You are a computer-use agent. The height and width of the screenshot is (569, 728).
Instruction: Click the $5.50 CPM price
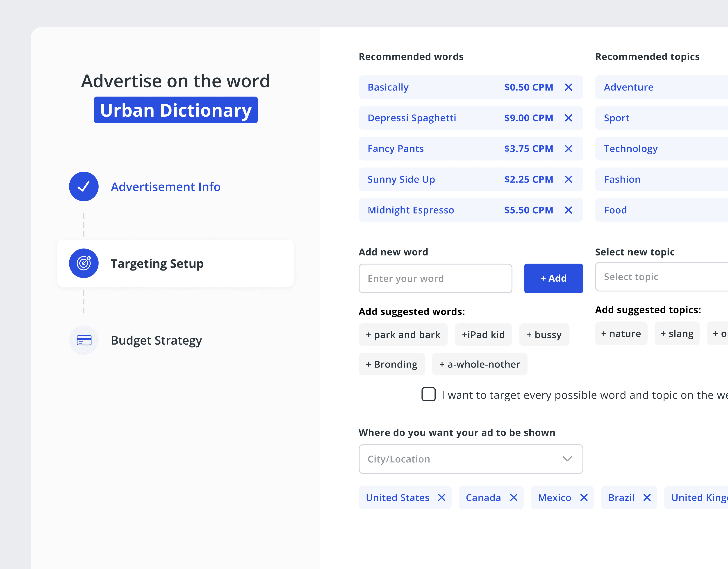(529, 210)
